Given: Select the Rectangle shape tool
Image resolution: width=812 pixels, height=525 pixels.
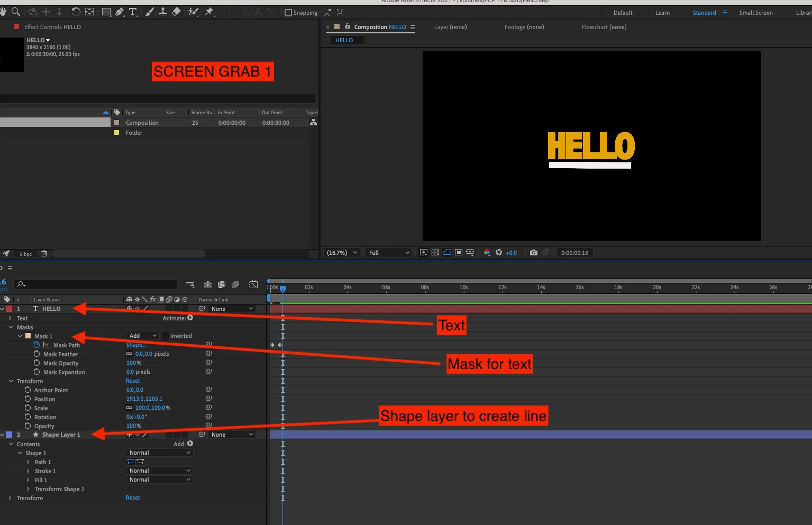Looking at the screenshot, I should [x=106, y=12].
